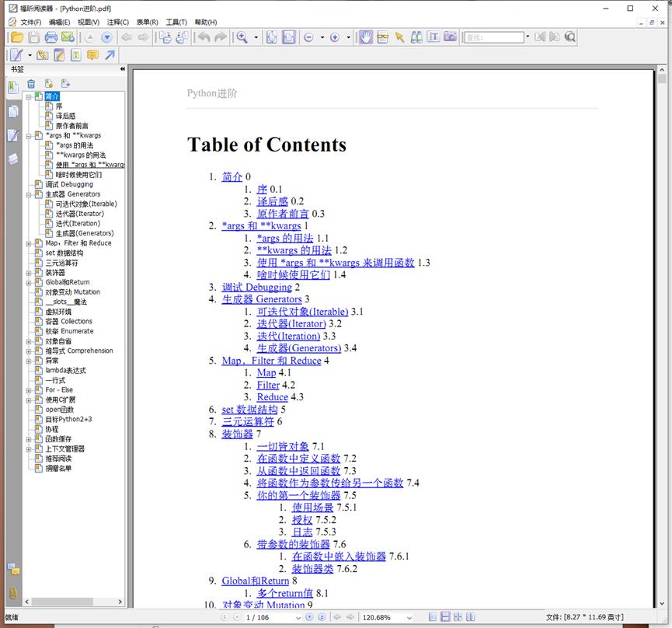The height and width of the screenshot is (628, 672).
Task: Select the 虚拟环境 bookmark
Action: 58,312
